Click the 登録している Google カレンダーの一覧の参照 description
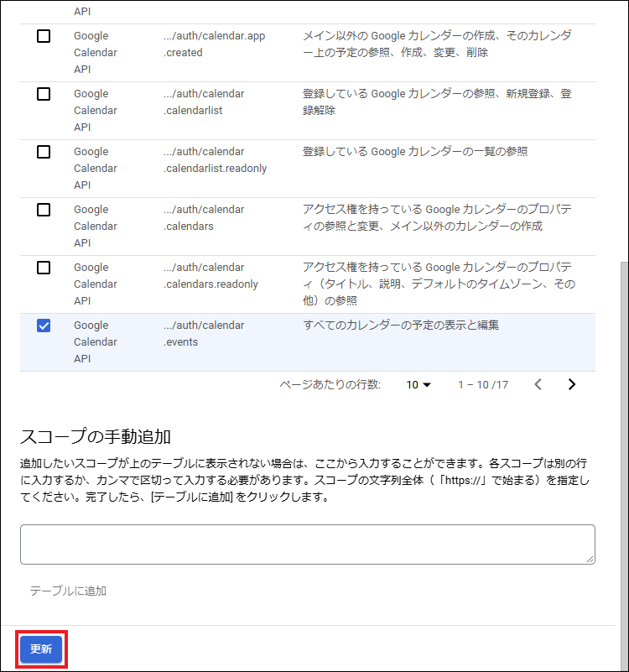Viewport: 629px width, 672px height. tap(414, 152)
